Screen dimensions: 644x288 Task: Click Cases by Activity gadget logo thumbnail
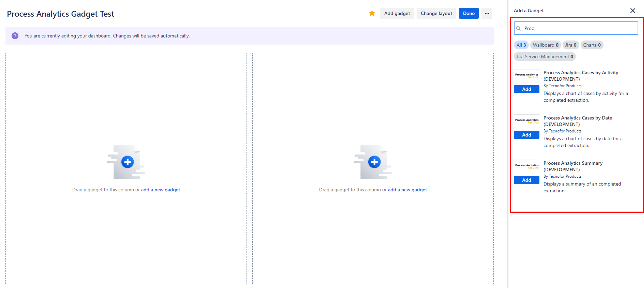526,76
